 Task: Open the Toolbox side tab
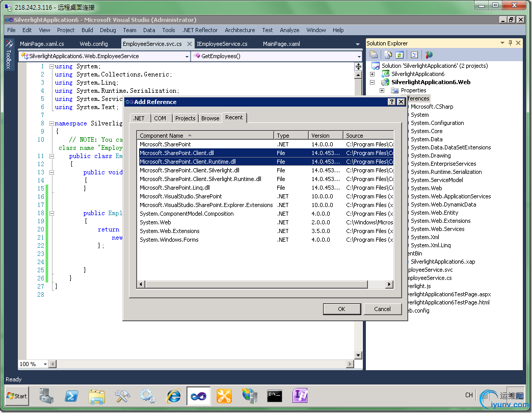click(x=9, y=54)
